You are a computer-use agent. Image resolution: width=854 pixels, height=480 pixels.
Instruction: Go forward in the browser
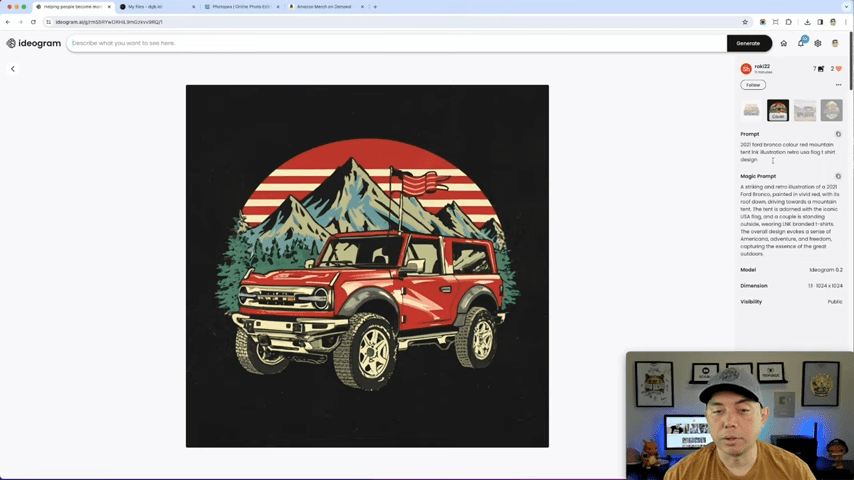(20, 22)
